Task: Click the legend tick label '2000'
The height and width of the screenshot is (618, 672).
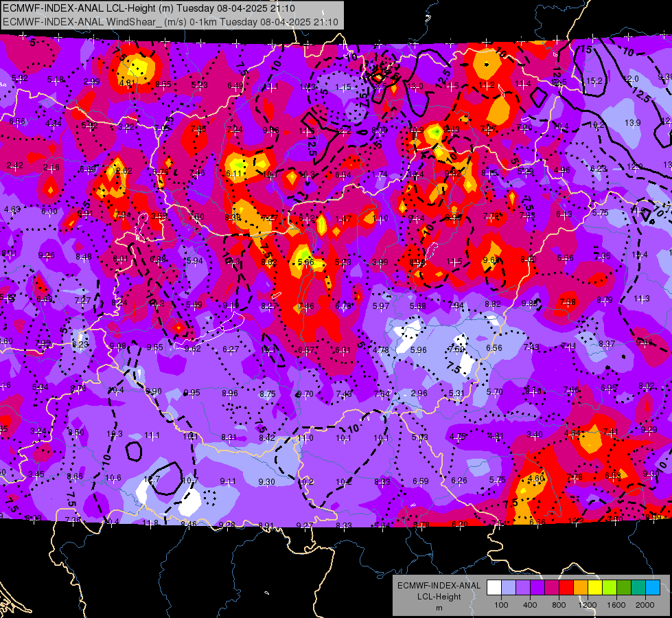Action: [x=645, y=605]
